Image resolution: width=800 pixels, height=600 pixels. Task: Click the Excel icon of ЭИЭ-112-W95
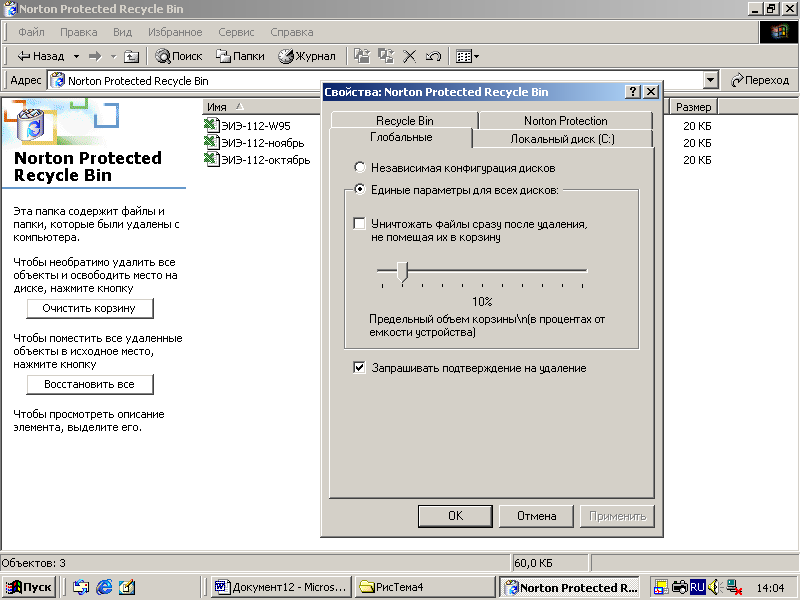tap(211, 125)
